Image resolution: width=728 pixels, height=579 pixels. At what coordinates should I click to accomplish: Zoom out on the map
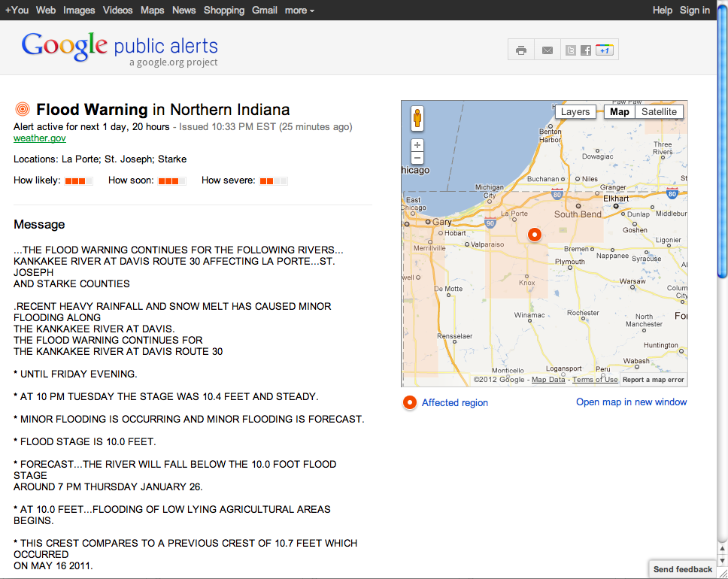417,158
